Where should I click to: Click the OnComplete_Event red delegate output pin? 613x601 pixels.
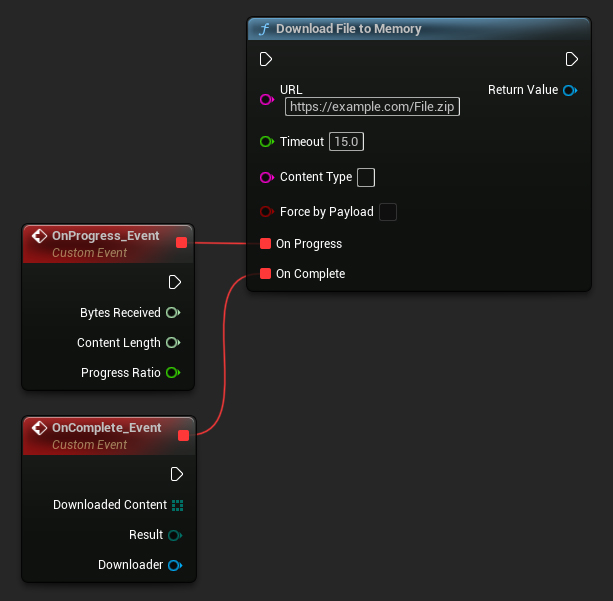coord(182,434)
